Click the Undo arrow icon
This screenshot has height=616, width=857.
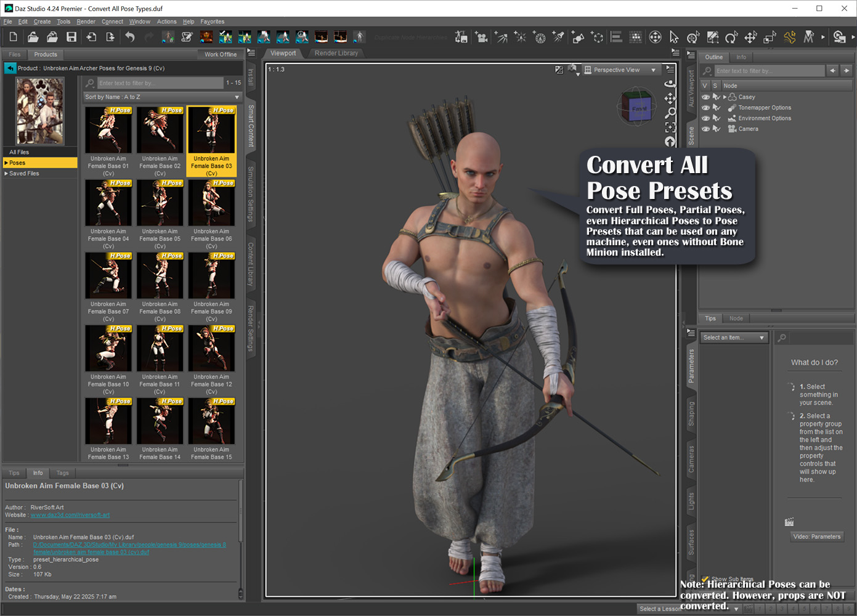coord(129,37)
